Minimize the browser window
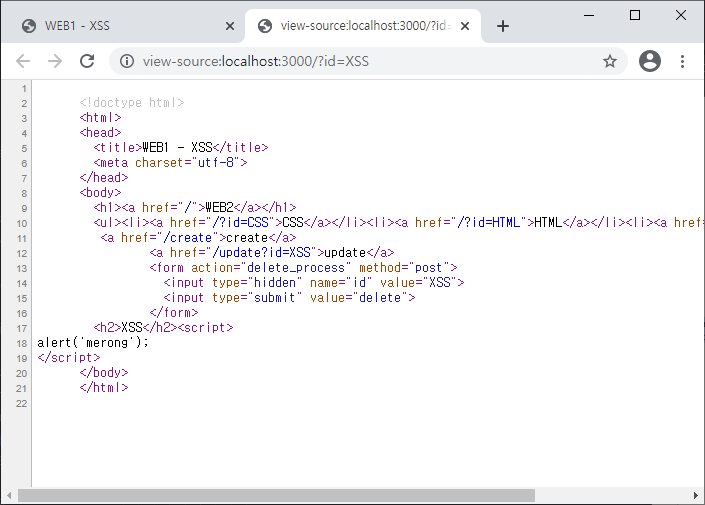This screenshot has width=705, height=505. coord(589,15)
